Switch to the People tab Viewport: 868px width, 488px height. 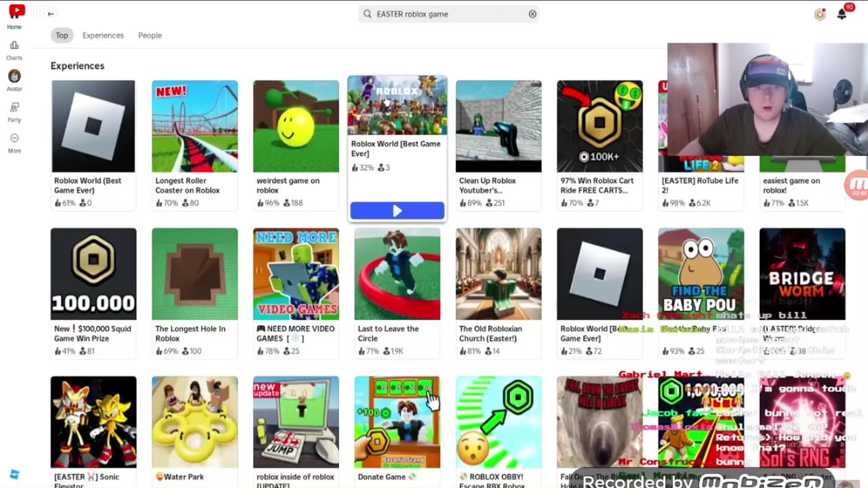150,35
